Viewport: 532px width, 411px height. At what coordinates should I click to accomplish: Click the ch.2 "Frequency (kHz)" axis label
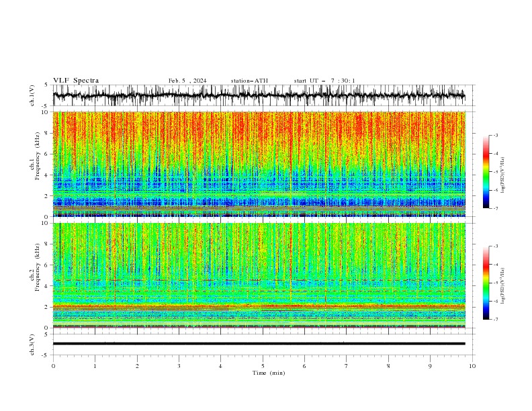(x=38, y=267)
